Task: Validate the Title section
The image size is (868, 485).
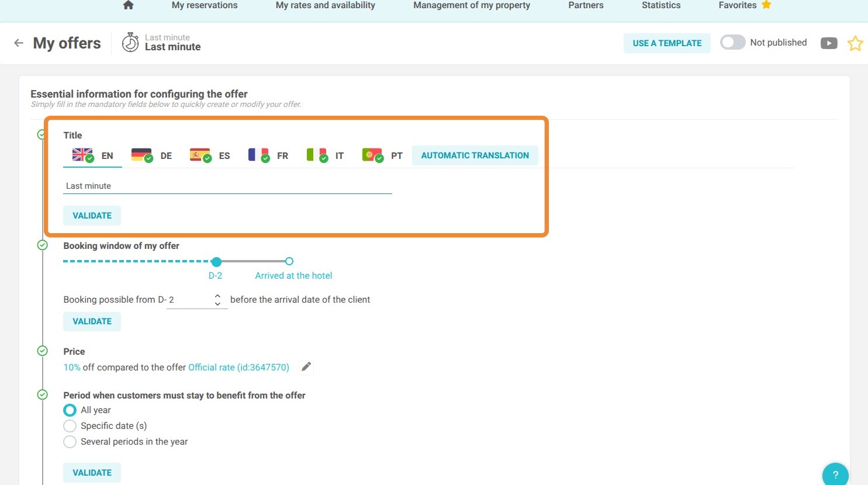Action: 92,216
